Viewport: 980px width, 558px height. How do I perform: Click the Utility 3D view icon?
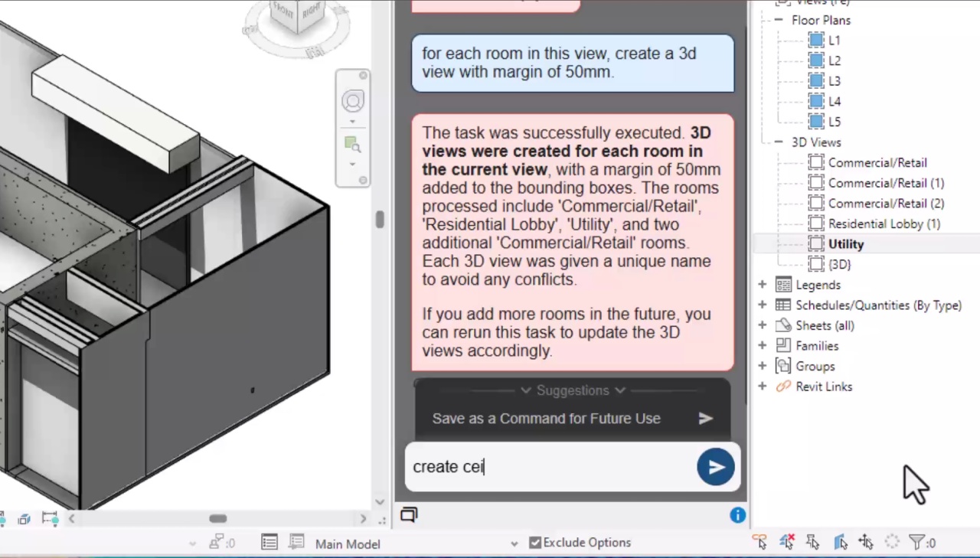click(816, 244)
